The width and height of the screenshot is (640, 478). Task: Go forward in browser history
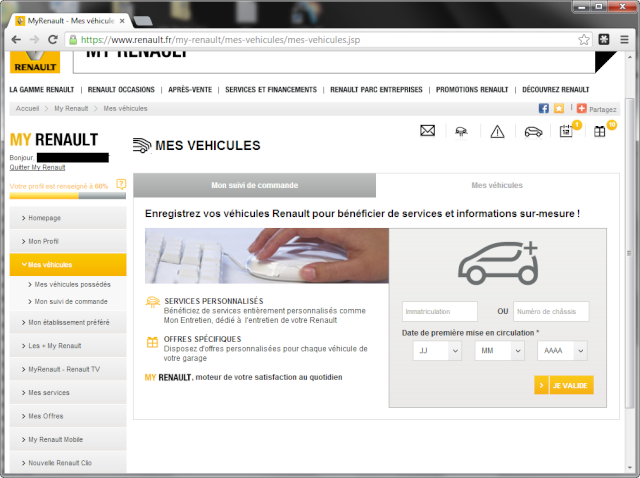pos(35,40)
